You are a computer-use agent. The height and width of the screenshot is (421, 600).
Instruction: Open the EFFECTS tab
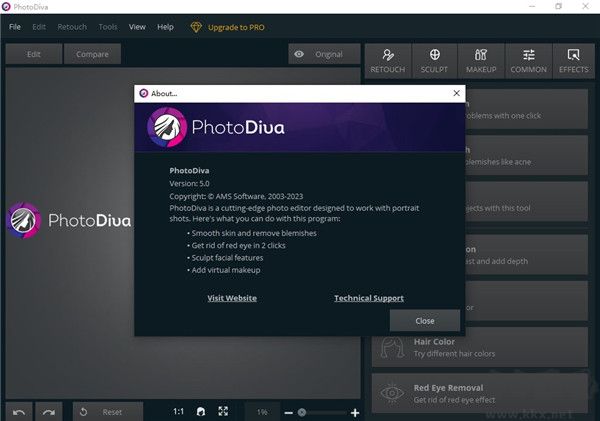coord(574,61)
